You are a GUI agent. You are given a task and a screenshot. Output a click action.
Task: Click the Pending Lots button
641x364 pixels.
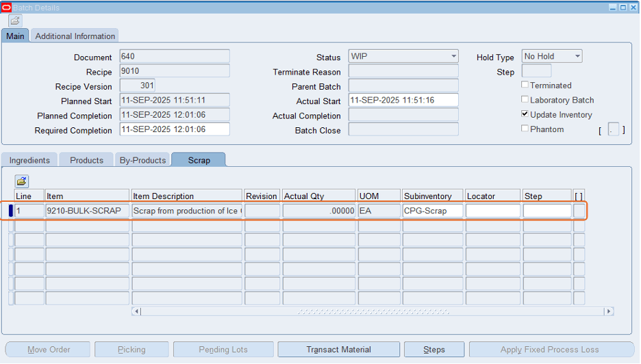(223, 350)
